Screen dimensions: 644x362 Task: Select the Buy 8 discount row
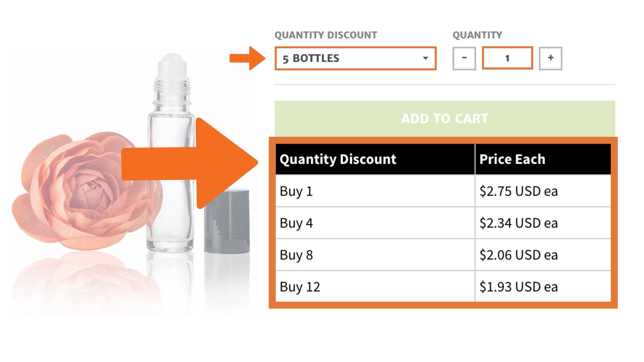point(443,255)
